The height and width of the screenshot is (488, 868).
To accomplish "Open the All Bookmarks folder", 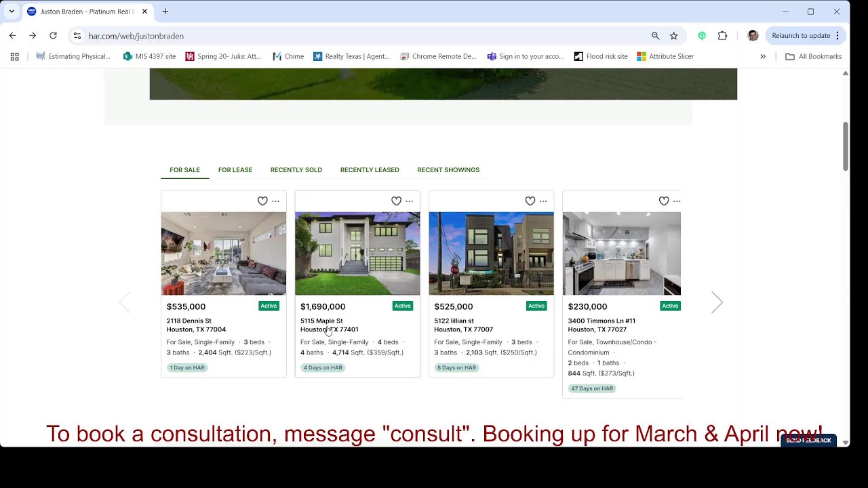I will (814, 57).
